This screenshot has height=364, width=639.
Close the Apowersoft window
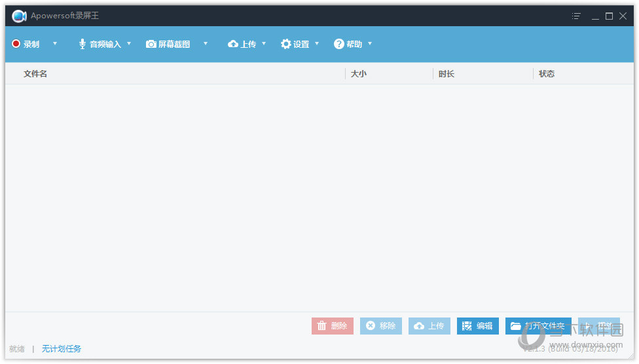coord(623,16)
